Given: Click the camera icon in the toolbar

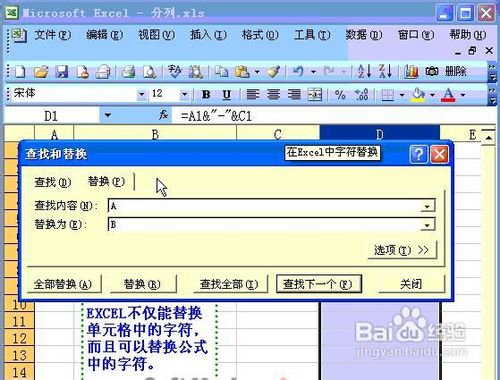Looking at the screenshot, I should pyautogui.click(x=432, y=72).
